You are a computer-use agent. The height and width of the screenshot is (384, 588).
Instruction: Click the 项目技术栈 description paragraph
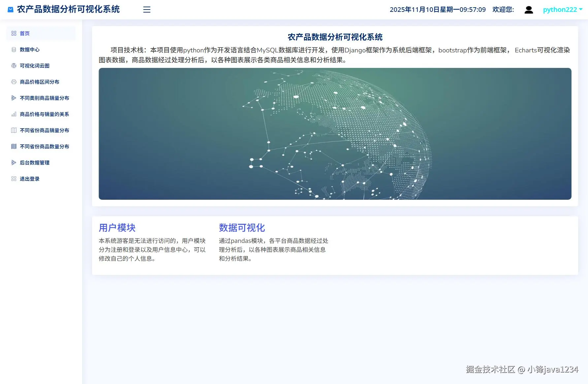coord(335,55)
